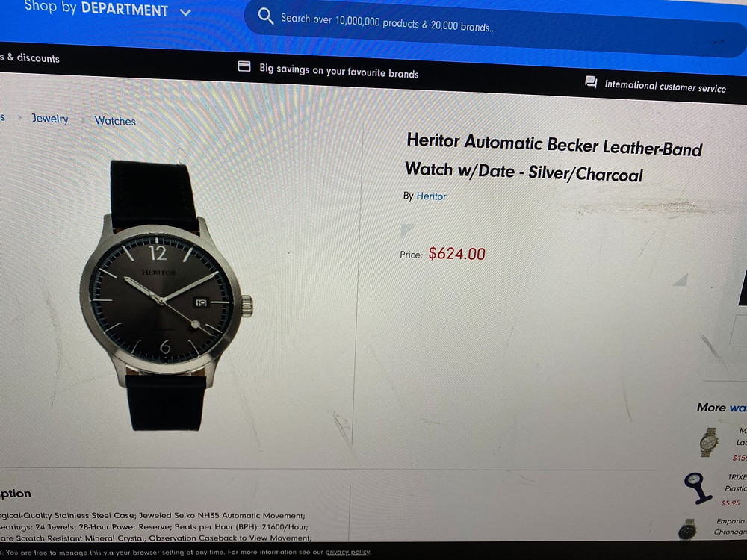
Task: Click the search magnifier icon
Action: tap(265, 16)
